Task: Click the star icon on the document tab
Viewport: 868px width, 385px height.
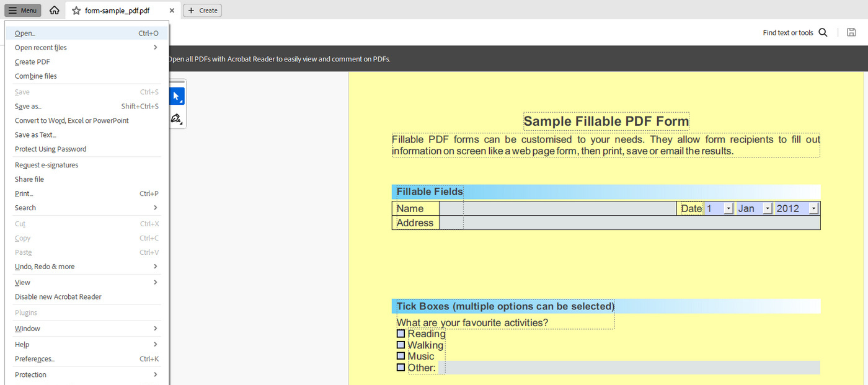Action: [x=76, y=10]
